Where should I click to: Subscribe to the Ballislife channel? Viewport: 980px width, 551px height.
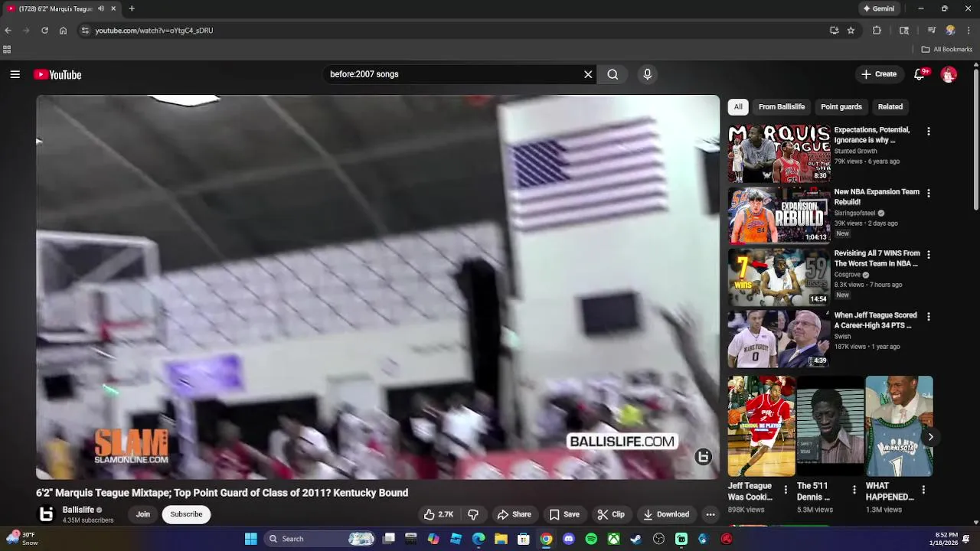coord(186,514)
